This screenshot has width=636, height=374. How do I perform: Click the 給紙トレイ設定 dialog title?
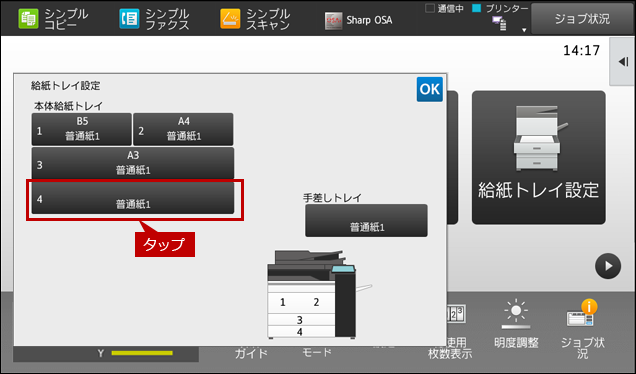65,86
